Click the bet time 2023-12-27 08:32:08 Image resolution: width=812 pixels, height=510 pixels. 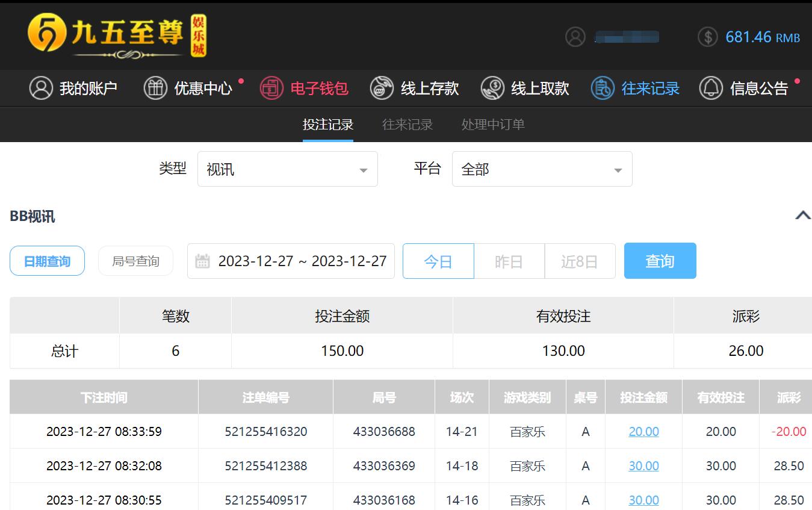click(x=104, y=466)
